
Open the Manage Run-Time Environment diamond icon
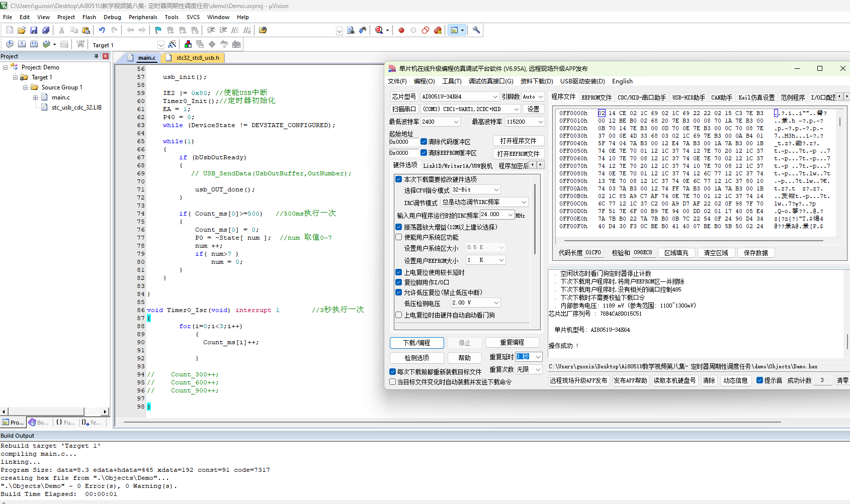pos(212,44)
